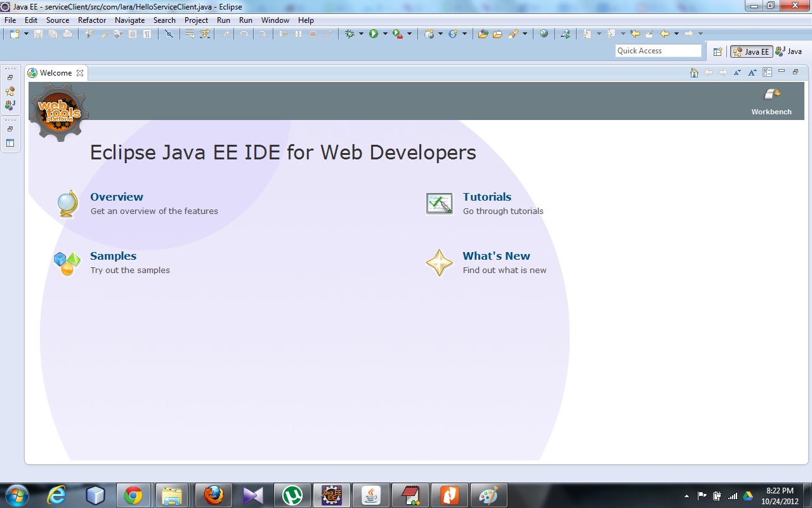Open the What's New link
The image size is (812, 508).
pyautogui.click(x=497, y=256)
